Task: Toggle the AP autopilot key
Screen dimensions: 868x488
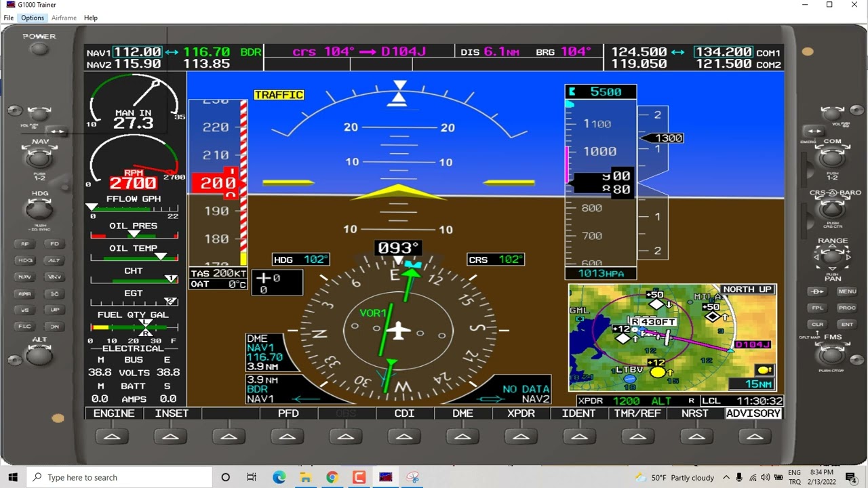Action: [x=25, y=244]
